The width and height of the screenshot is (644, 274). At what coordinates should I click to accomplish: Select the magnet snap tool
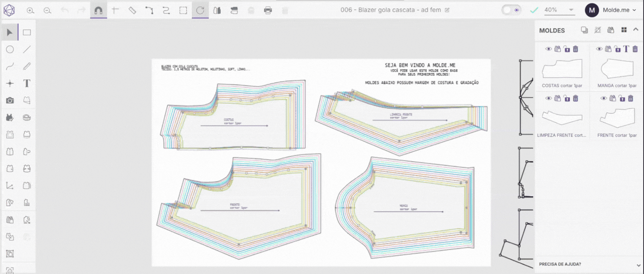point(98,10)
